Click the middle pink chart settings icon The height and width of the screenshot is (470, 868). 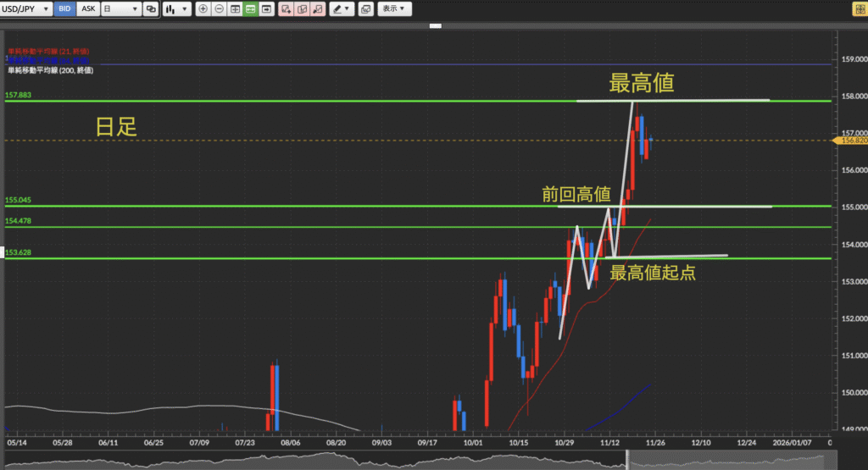point(301,9)
